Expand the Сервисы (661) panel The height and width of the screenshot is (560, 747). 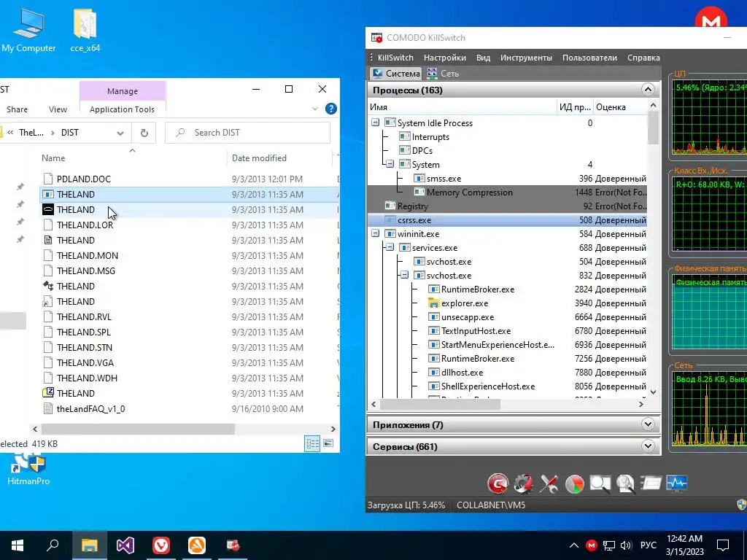click(x=648, y=446)
